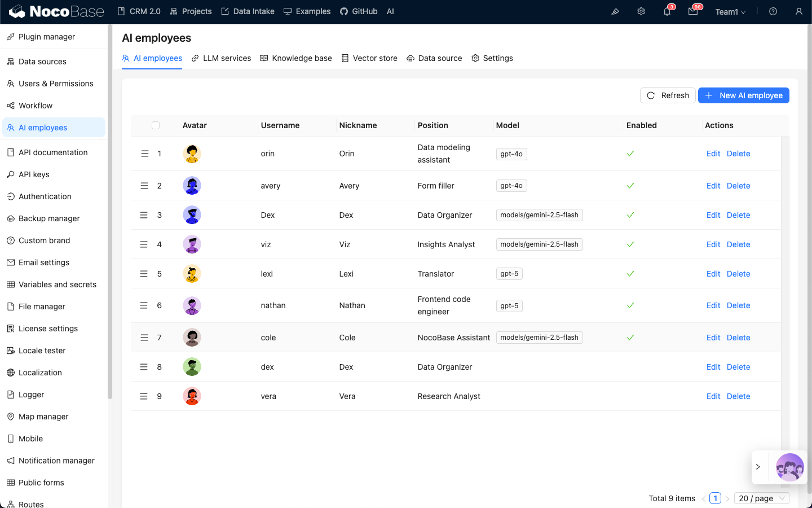The image size is (812, 508).
Task: Click the UI editor highlighter icon
Action: (615, 12)
